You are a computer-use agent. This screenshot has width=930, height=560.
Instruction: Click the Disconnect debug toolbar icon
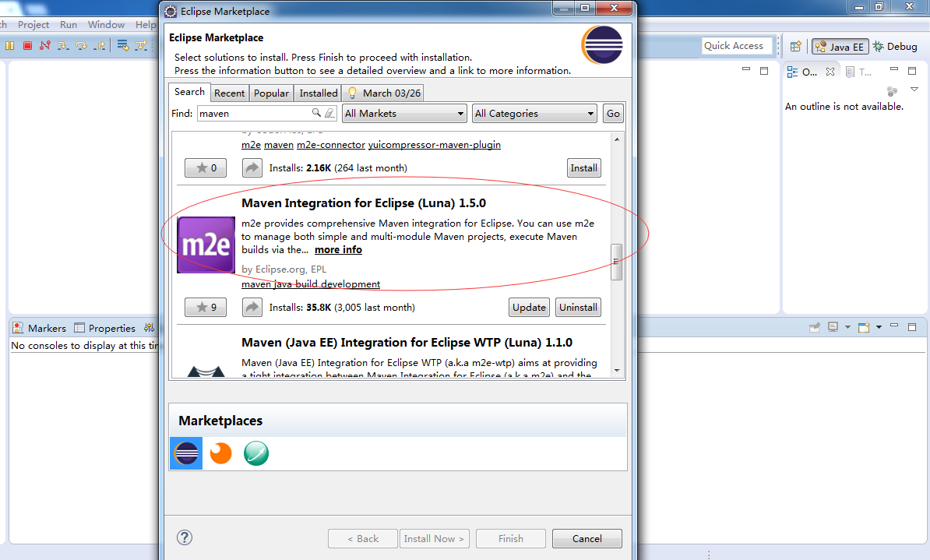[45, 46]
